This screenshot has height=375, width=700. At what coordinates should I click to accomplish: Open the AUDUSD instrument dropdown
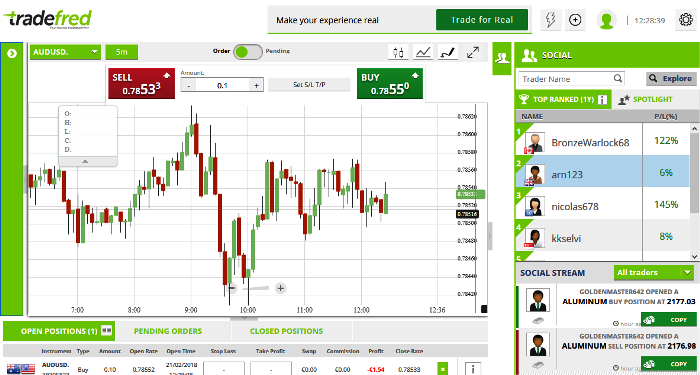66,52
